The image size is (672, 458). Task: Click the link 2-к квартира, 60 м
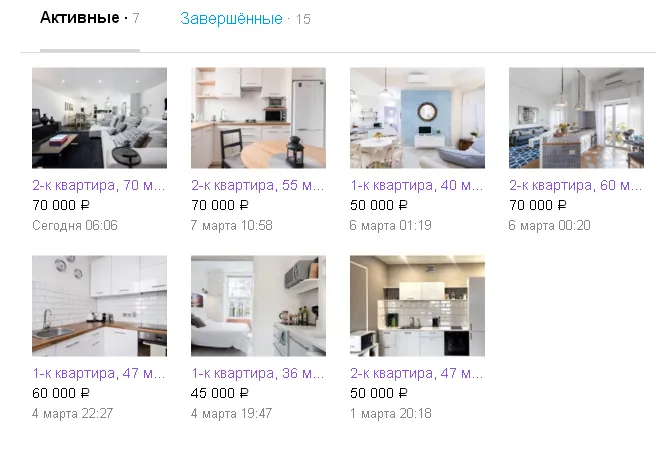point(576,185)
